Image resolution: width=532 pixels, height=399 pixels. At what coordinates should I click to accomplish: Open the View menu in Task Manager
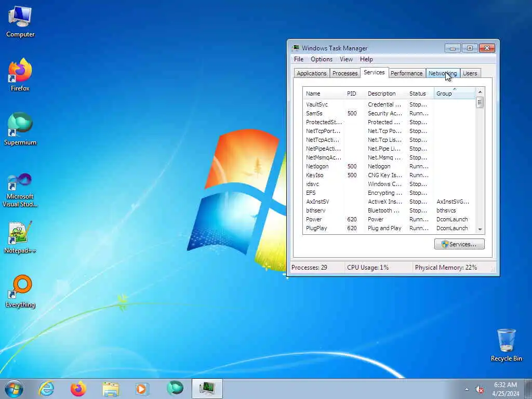[x=346, y=59]
